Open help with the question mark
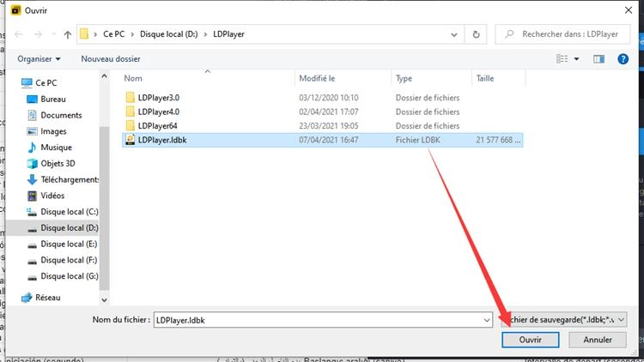 (623, 59)
